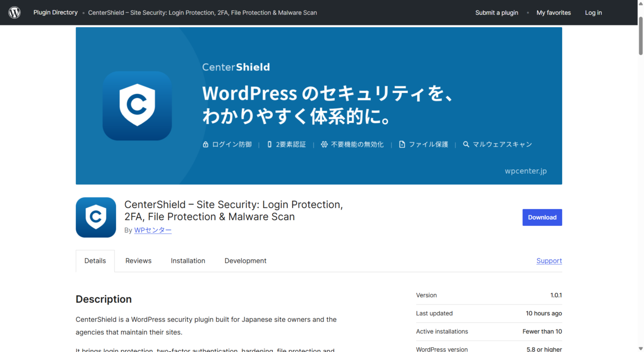The height and width of the screenshot is (352, 644).
Task: Click the phone icon beside 2要素認証
Action: [270, 144]
